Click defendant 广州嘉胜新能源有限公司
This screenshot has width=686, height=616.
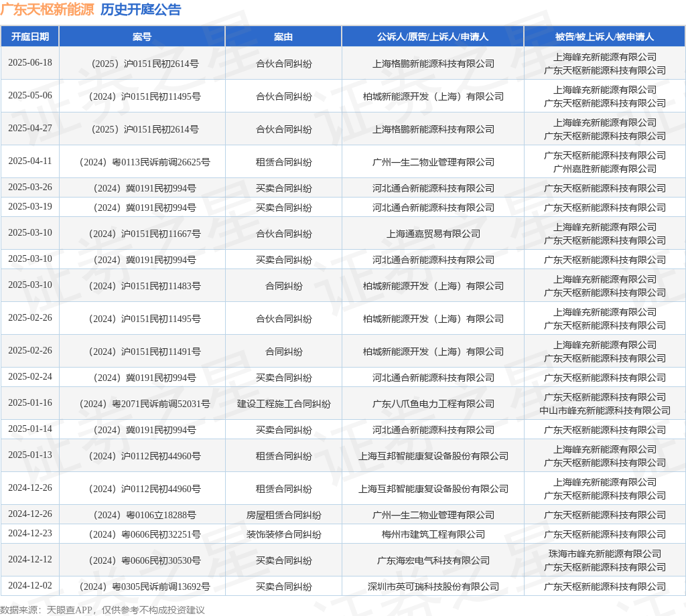(605, 169)
